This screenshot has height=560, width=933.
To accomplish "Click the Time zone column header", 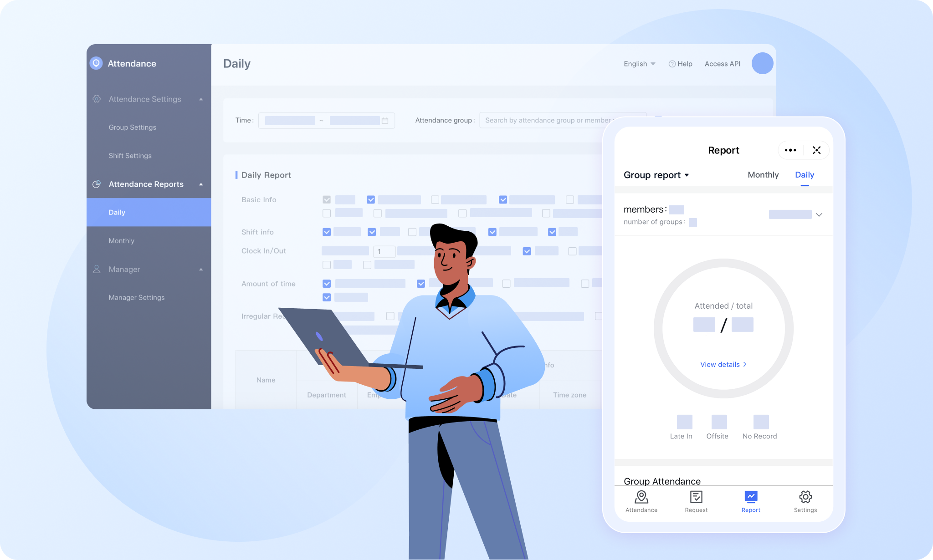I will tap(569, 395).
